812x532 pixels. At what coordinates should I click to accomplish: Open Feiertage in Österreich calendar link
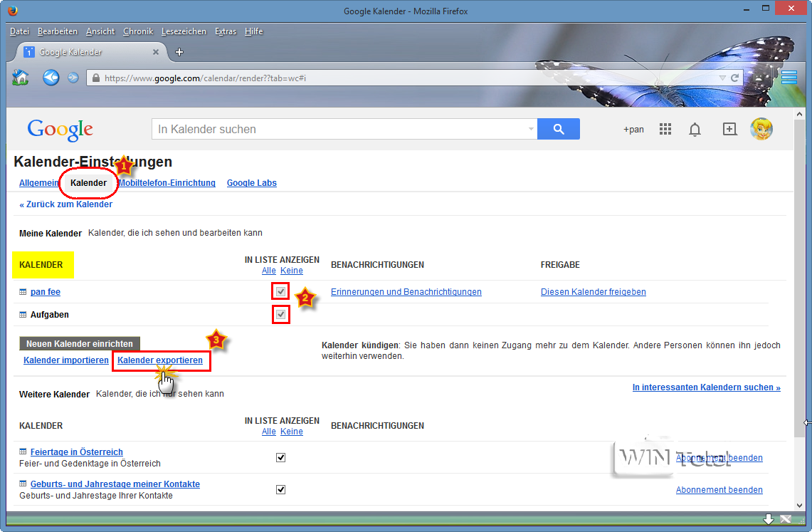(77, 452)
